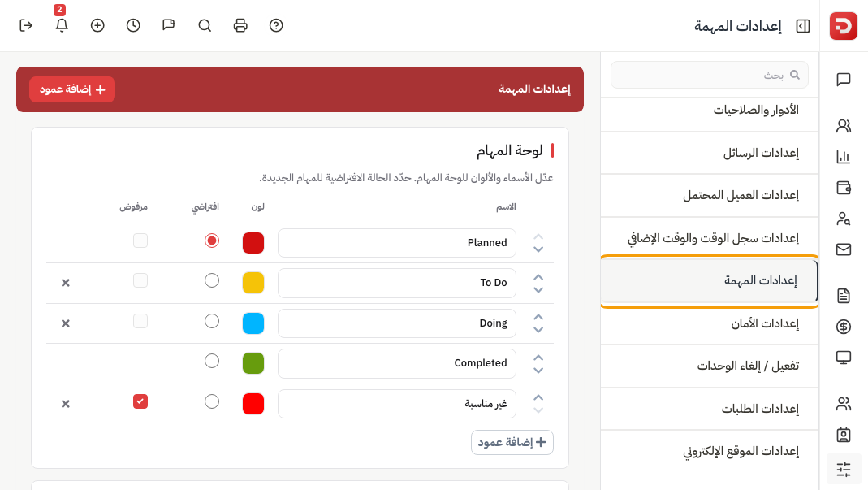Viewport: 868px width, 490px height.
Task: Check rejected checkbox for Doing
Action: (x=140, y=321)
